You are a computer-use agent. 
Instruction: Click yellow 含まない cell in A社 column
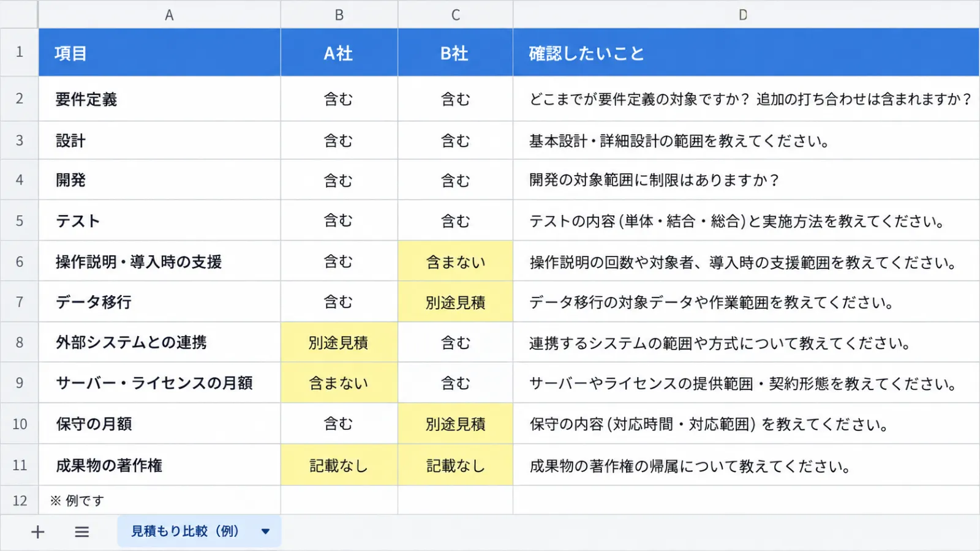pyautogui.click(x=339, y=383)
